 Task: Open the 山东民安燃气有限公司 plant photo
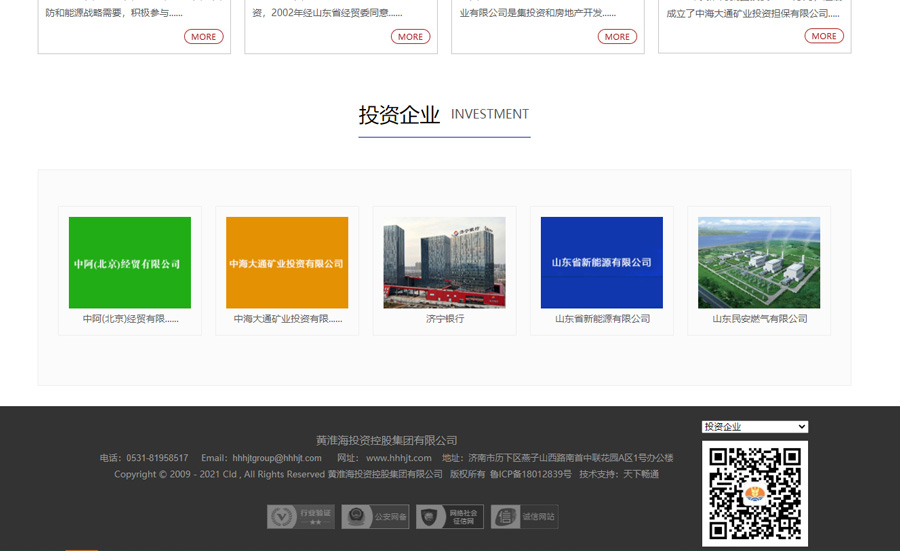pyautogui.click(x=758, y=263)
